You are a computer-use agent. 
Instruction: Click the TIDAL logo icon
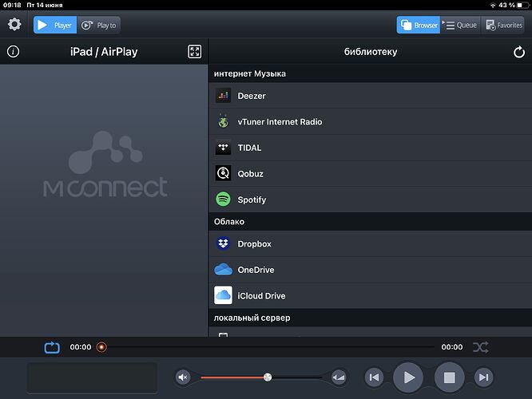click(x=223, y=148)
